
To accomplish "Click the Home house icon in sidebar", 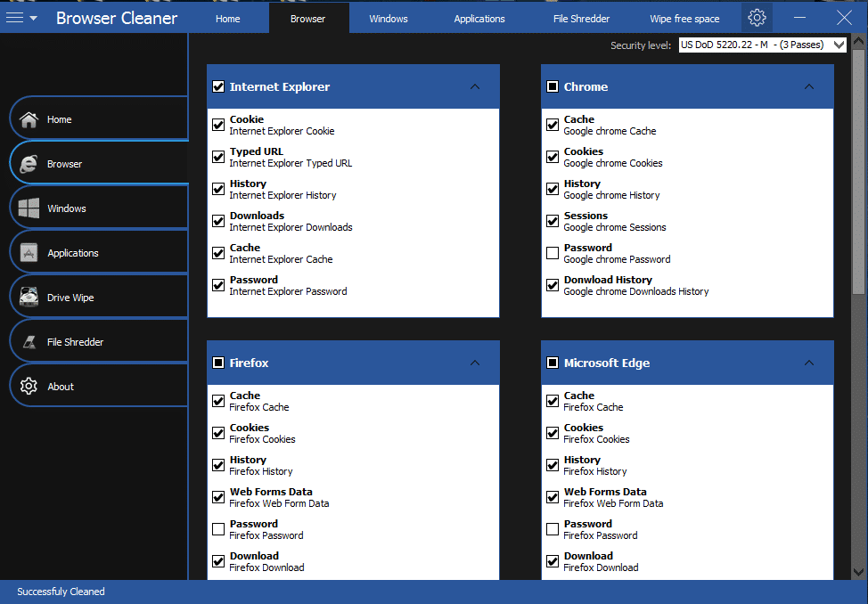I will [29, 119].
